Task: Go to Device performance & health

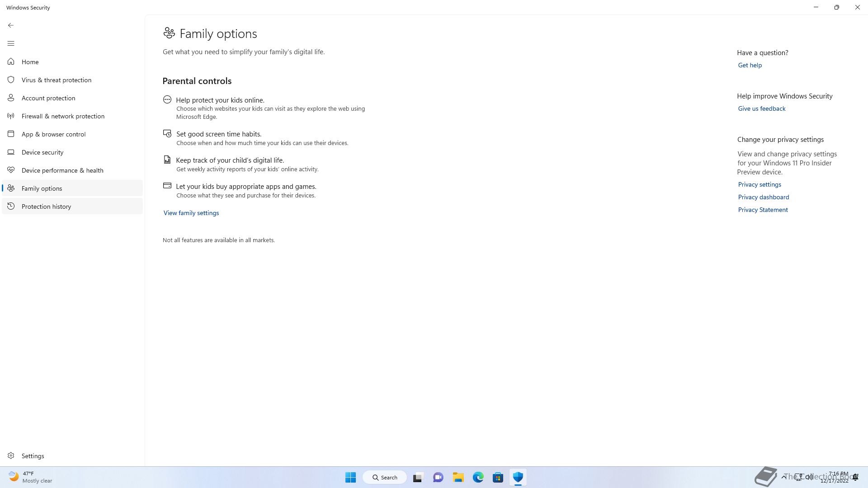Action: point(72,170)
